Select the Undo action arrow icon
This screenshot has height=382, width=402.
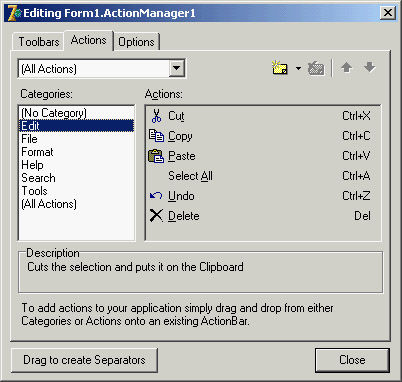click(x=156, y=196)
